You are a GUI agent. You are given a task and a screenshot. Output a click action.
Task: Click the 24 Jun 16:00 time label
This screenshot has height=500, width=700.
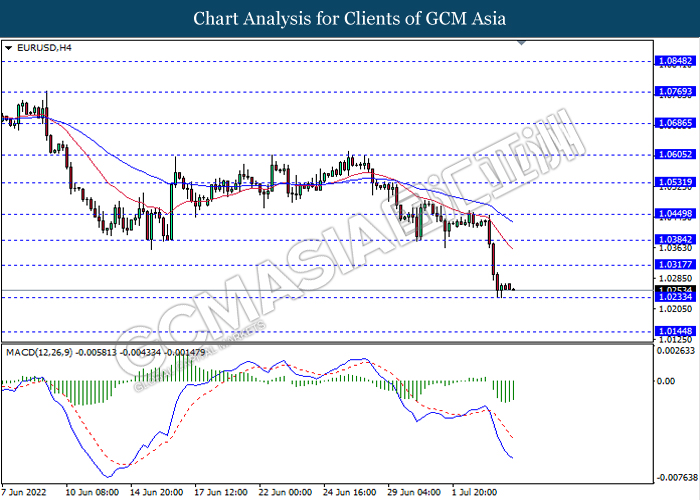click(x=350, y=492)
